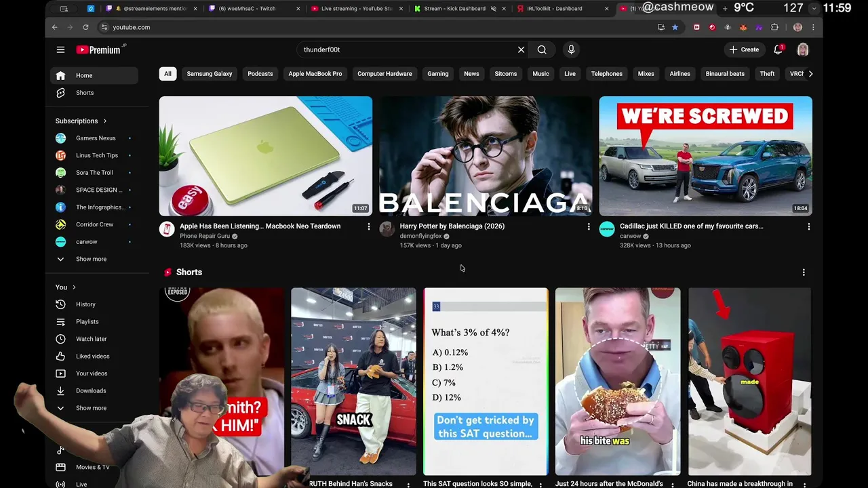Bookmark the page with the star icon

tap(675, 27)
